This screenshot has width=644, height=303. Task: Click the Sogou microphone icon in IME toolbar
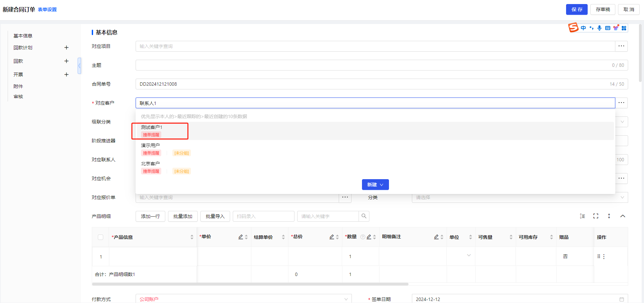pos(599,28)
